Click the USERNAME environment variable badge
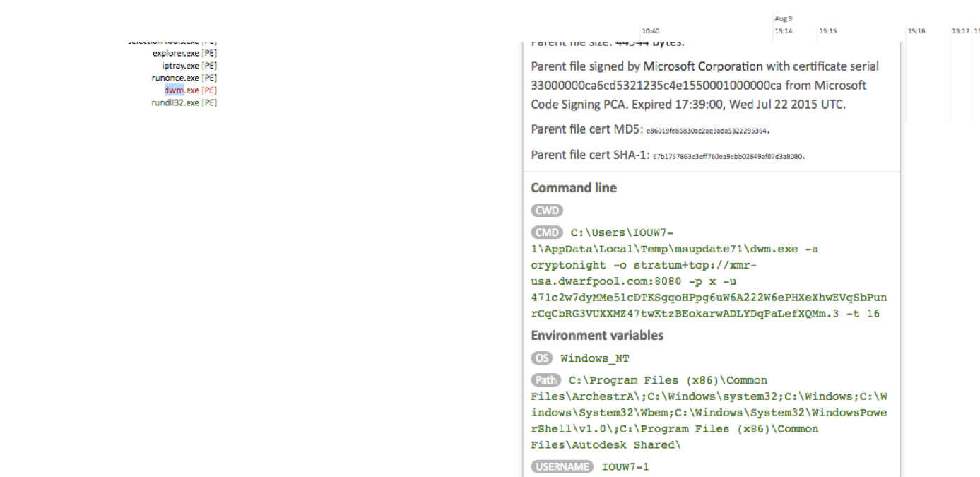The width and height of the screenshot is (980, 477). click(x=562, y=466)
